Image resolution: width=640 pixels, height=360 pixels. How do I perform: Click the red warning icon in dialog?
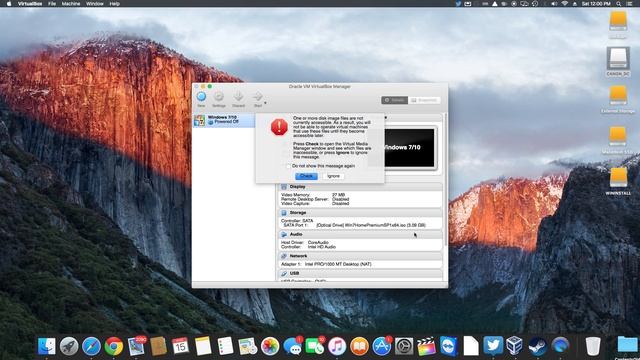[279, 127]
